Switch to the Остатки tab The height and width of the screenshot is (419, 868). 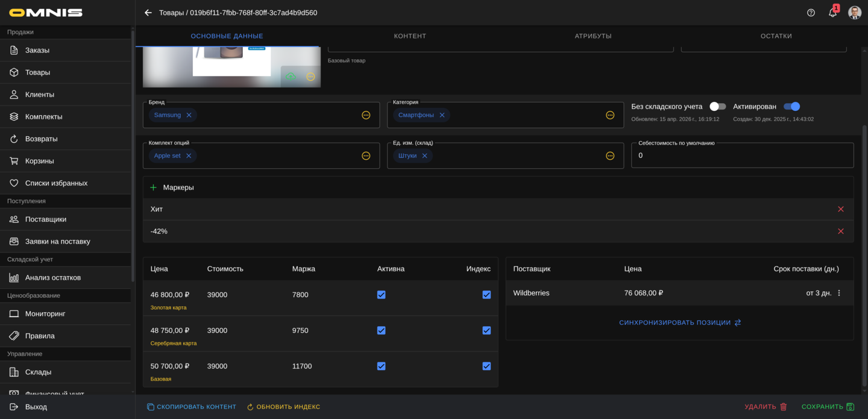pyautogui.click(x=776, y=36)
